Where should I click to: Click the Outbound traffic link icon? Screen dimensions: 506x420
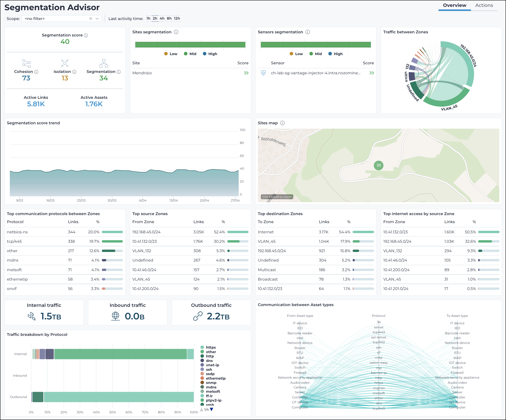pos(198,316)
